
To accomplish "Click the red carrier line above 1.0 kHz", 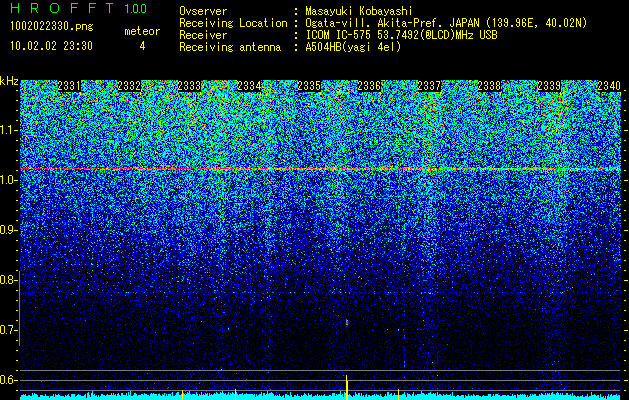I will [321, 169].
